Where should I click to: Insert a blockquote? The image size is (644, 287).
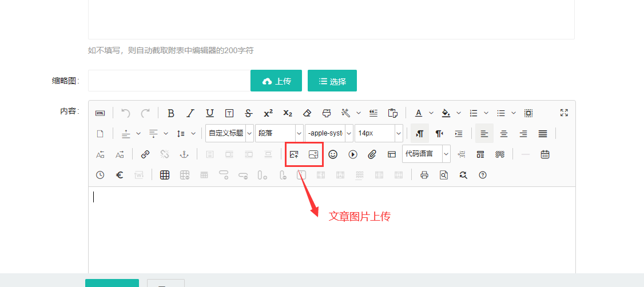373,113
